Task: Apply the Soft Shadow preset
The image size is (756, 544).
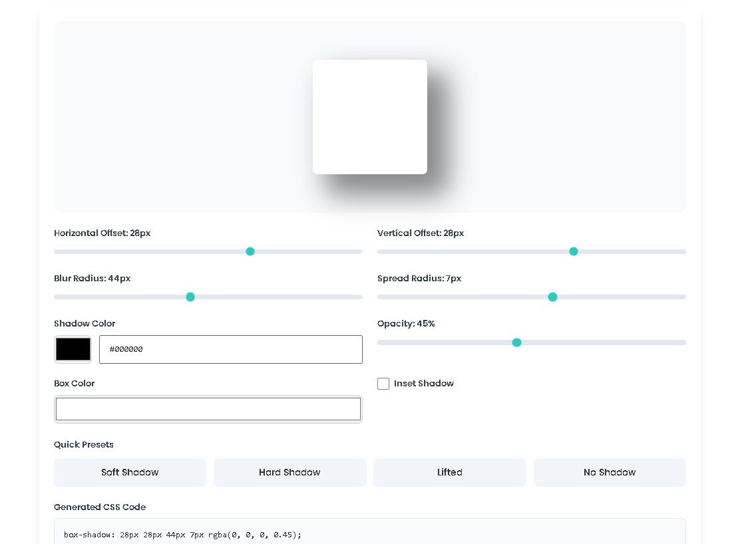Action: [x=130, y=472]
